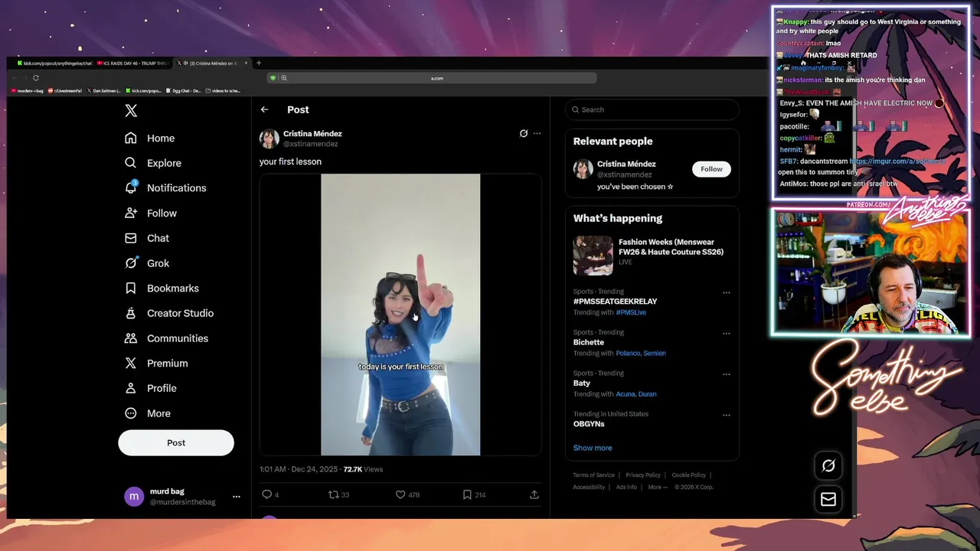
Task: Open Chat from the sidebar
Action: coord(148,238)
